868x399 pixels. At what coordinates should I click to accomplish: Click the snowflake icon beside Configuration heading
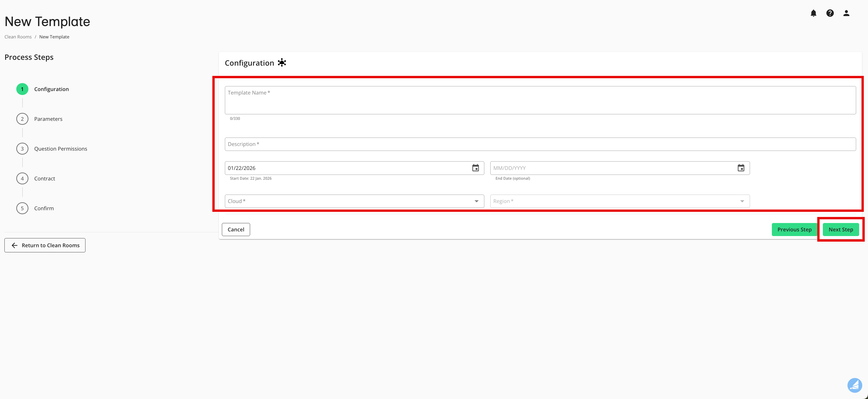[282, 62]
